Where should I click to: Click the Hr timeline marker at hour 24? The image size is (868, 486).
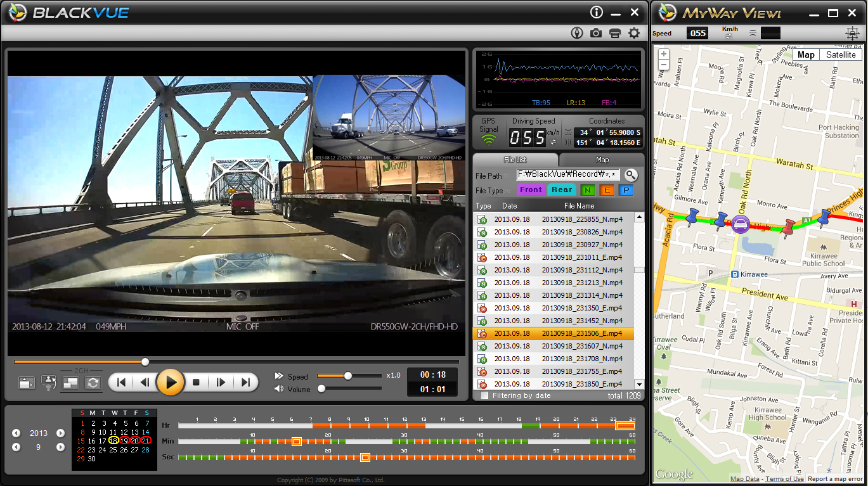click(x=625, y=426)
